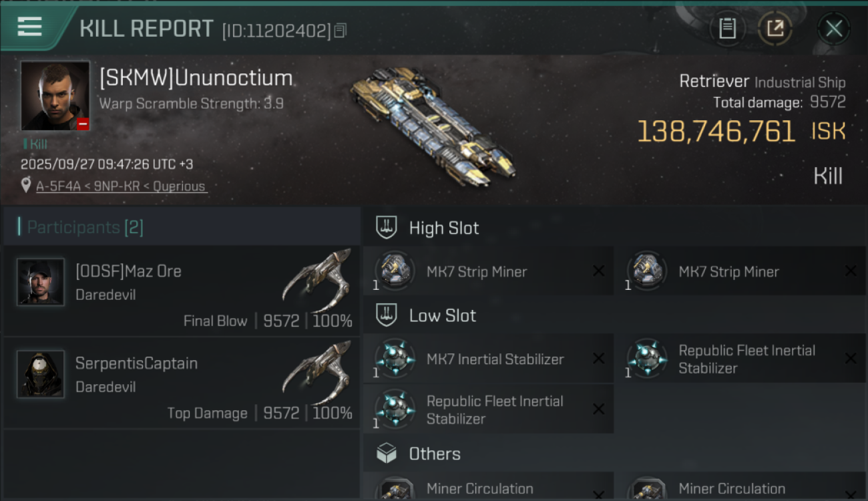Click the Low Slot section header icon
The image size is (868, 501).
[x=387, y=315]
